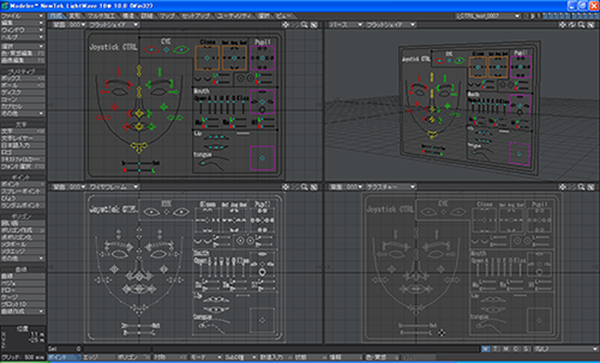Toggle the M morph map button
Image resolution: width=600 pixels, height=363 pixels.
click(x=506, y=349)
